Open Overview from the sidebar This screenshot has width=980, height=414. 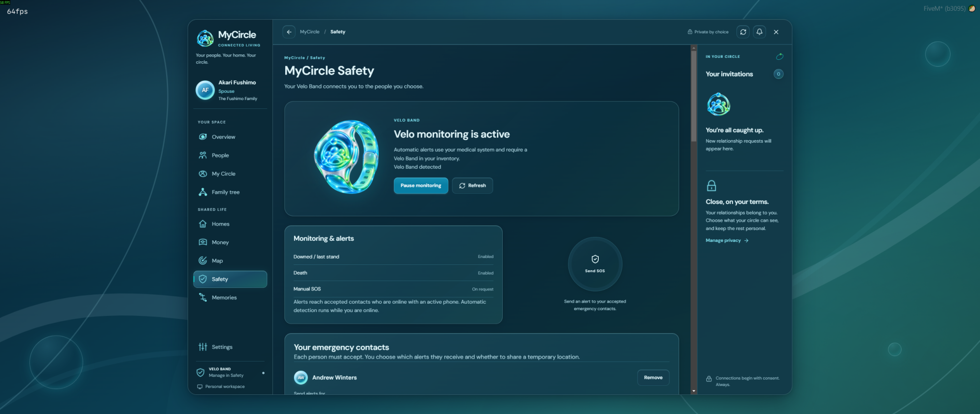(x=230, y=137)
